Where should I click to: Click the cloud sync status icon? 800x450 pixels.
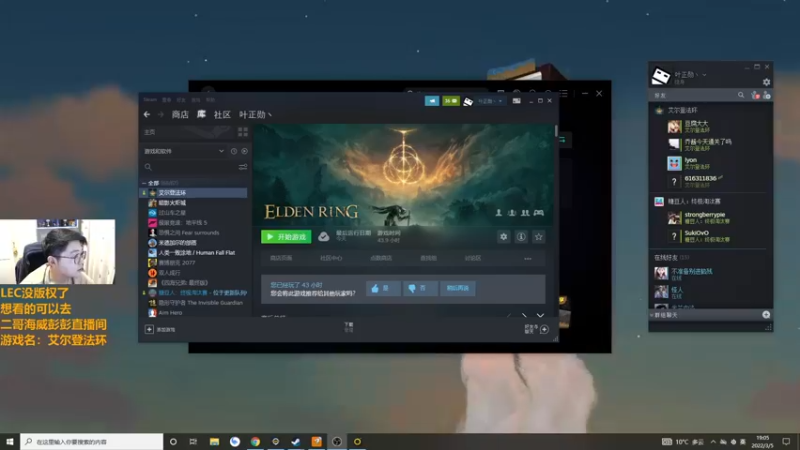[x=323, y=237]
